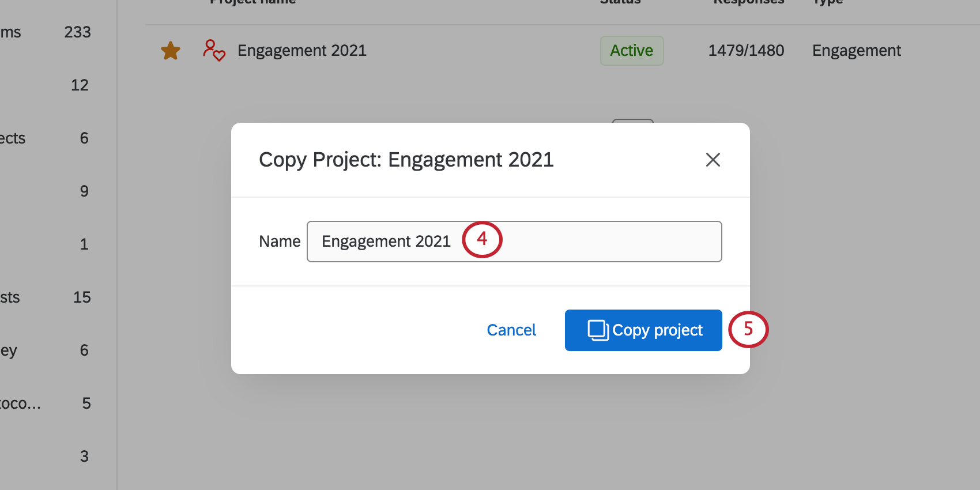Click the Copy Project: Engagement 2021 dialog title

click(x=406, y=160)
